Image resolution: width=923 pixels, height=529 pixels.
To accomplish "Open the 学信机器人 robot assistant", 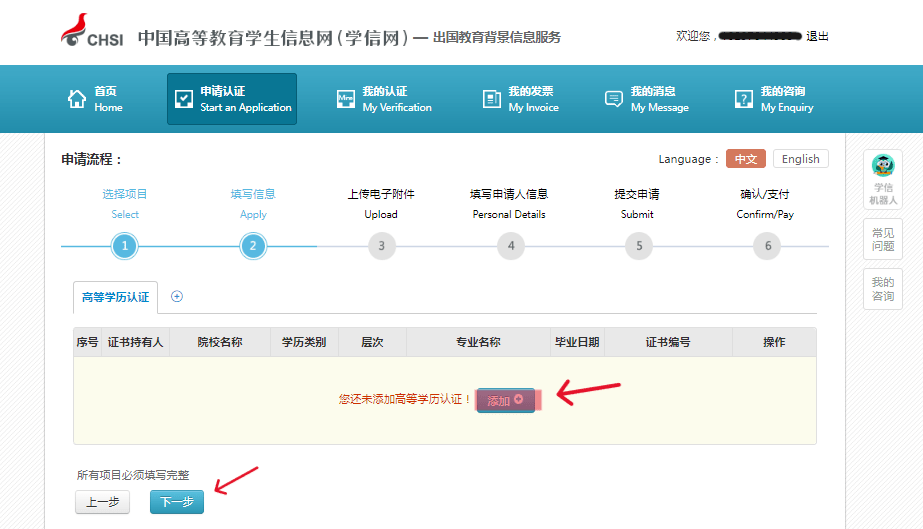I will pyautogui.click(x=883, y=180).
